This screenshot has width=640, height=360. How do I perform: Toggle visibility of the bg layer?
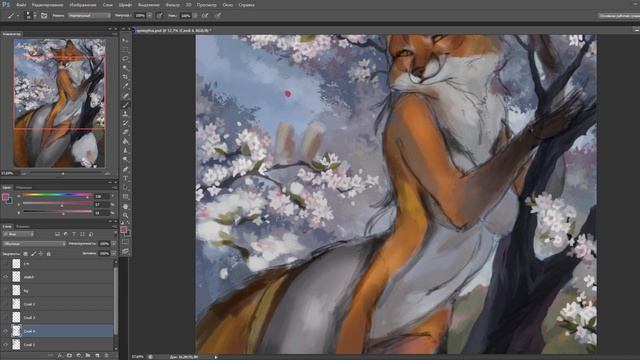coord(5,291)
